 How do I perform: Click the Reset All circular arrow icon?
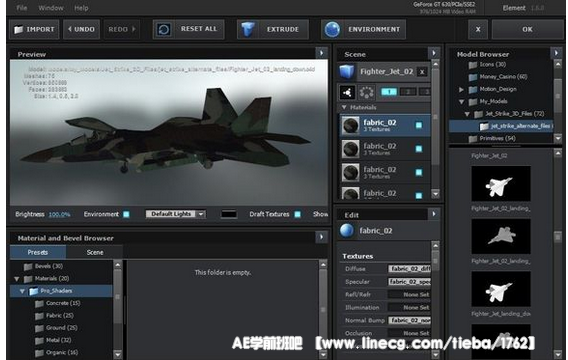coord(164,29)
